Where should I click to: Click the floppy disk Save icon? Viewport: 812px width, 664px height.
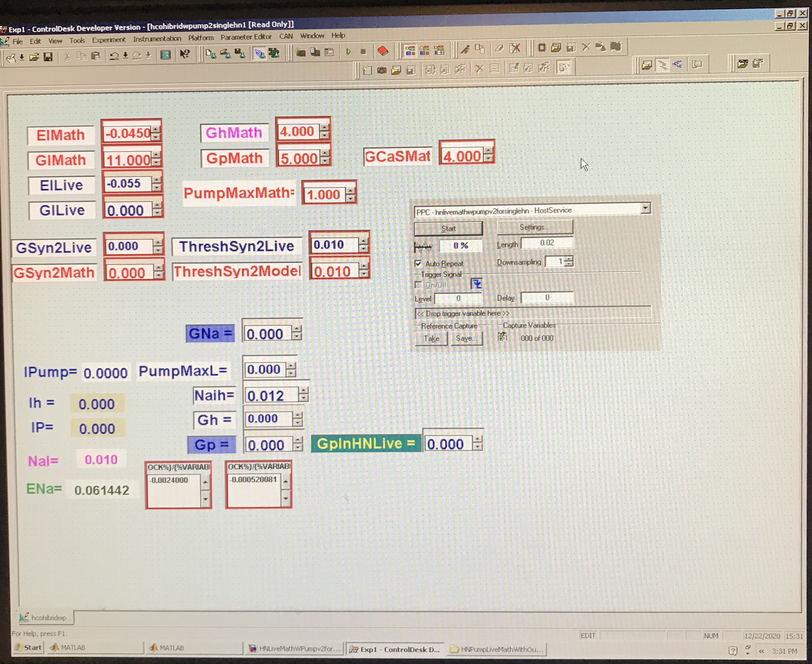point(48,57)
